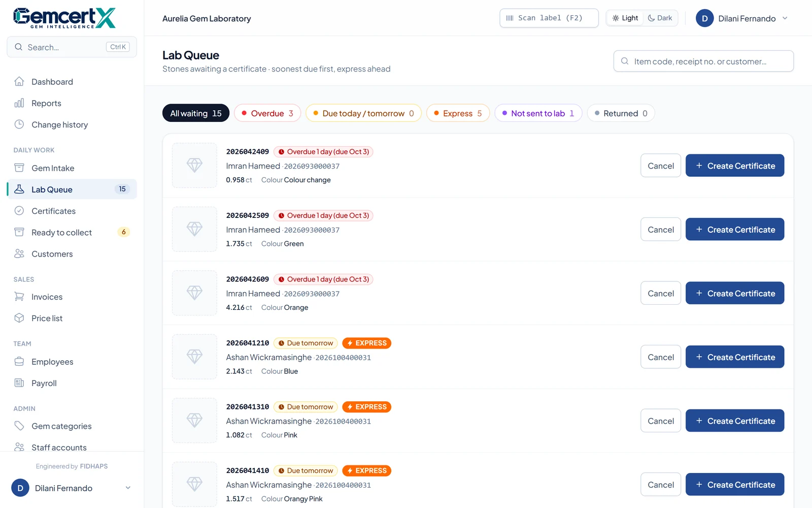Click item code 2026041410
Viewport: 812px width, 508px height.
pos(248,470)
